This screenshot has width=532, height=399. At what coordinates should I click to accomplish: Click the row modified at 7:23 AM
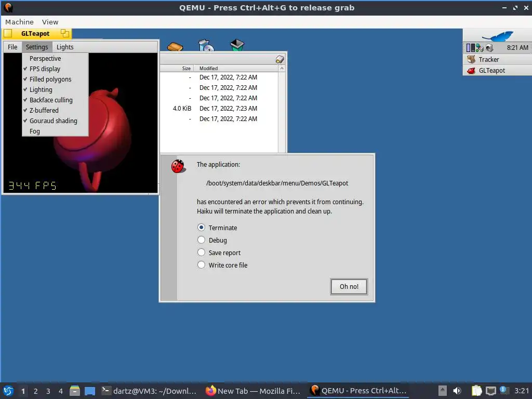(x=220, y=109)
